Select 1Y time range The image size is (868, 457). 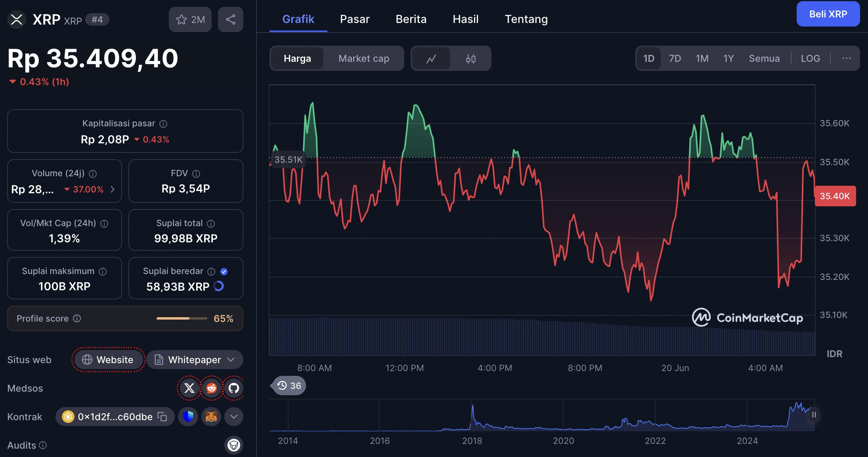pos(728,59)
